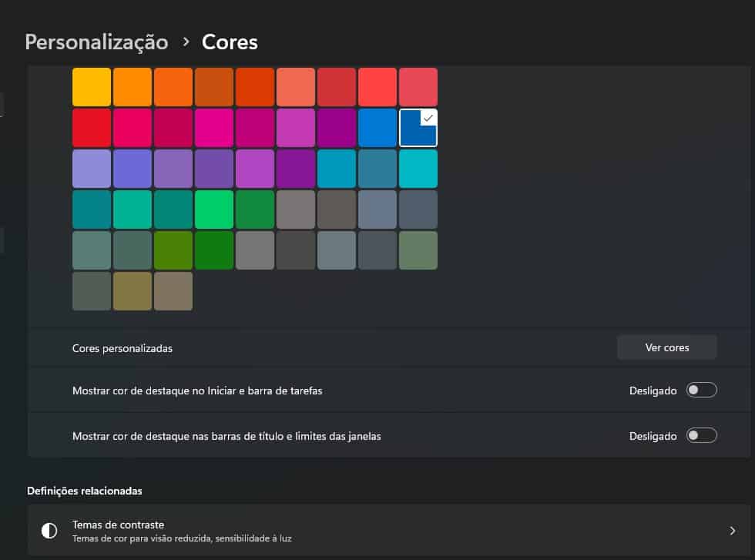Click the Cores personalizadas label

coord(122,348)
